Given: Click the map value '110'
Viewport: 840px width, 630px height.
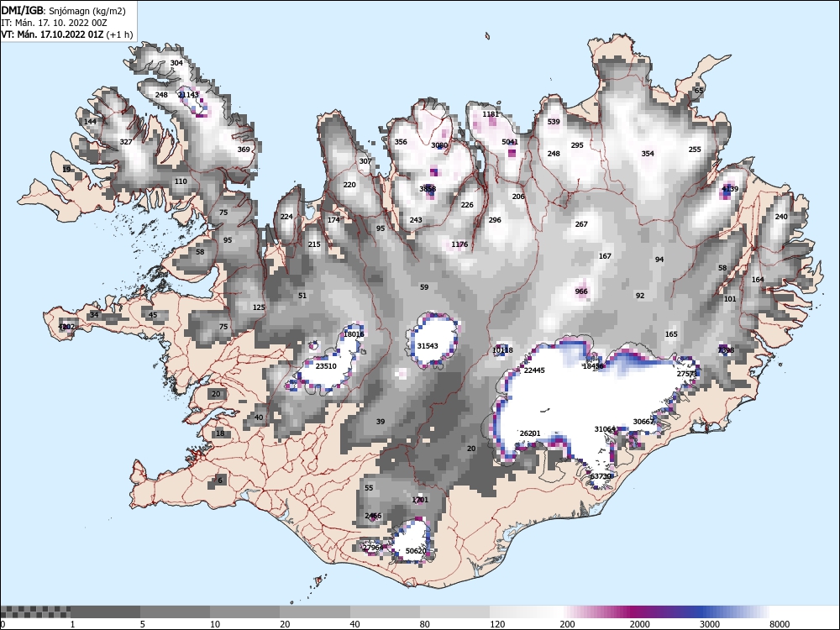Looking at the screenshot, I should 181,181.
